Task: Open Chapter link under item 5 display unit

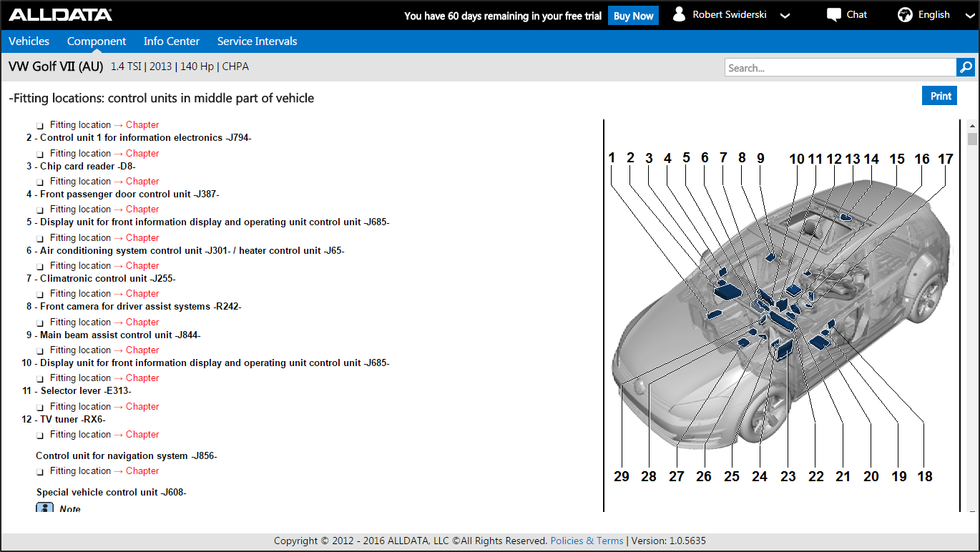Action: pyautogui.click(x=142, y=237)
